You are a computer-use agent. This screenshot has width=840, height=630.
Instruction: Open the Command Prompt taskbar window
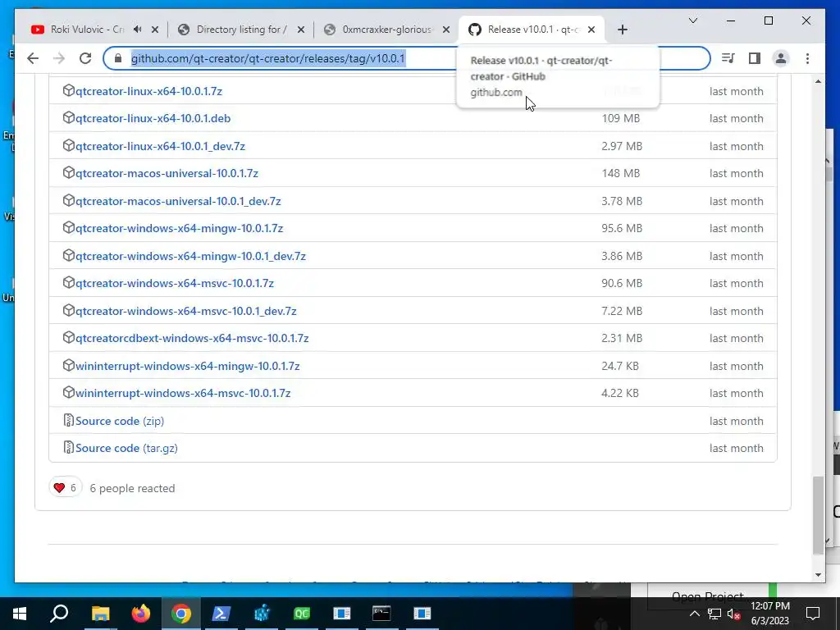(x=381, y=614)
